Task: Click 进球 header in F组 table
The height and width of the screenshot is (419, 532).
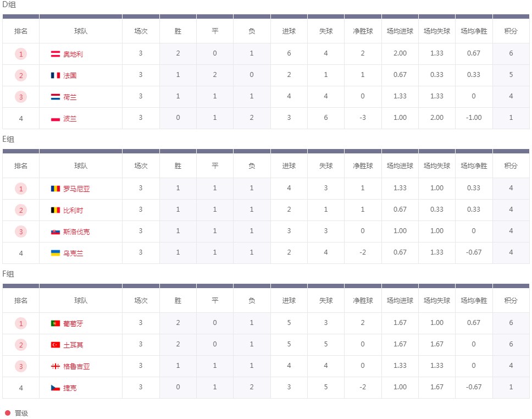Action: click(x=289, y=300)
